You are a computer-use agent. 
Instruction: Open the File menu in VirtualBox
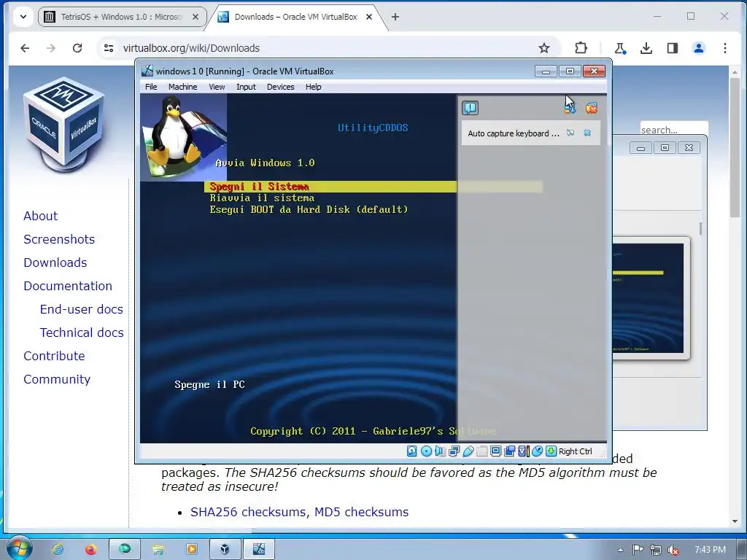(151, 87)
